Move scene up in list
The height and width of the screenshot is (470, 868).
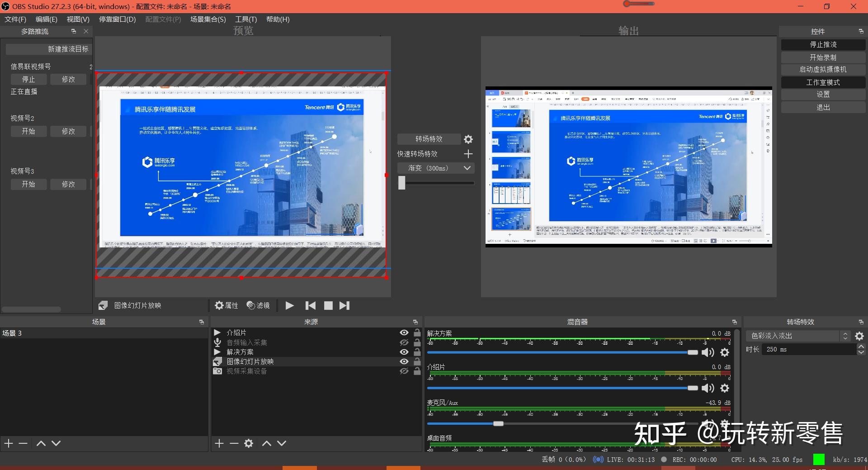(x=41, y=443)
